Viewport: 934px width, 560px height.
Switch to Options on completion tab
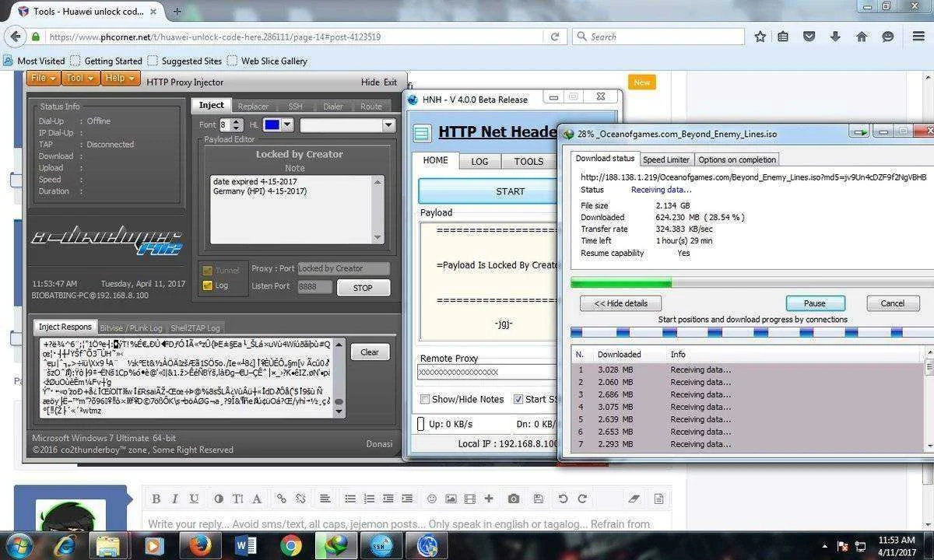(x=736, y=159)
